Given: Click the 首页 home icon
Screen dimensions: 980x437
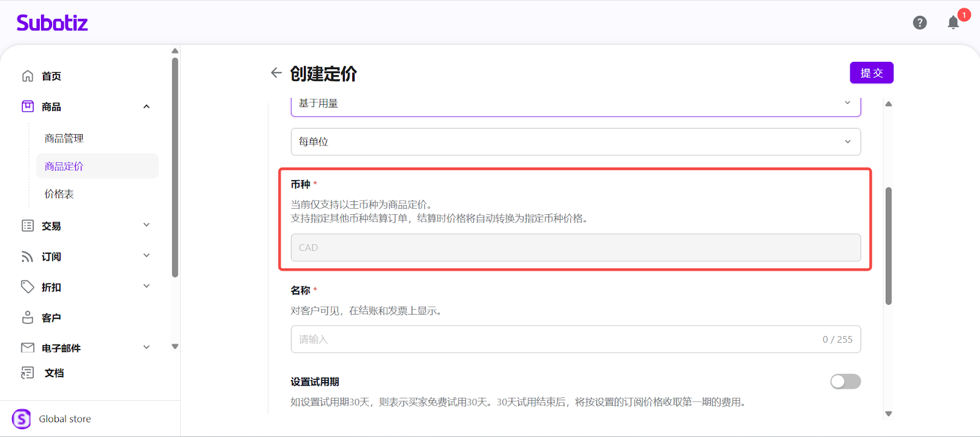Looking at the screenshot, I should (28, 76).
